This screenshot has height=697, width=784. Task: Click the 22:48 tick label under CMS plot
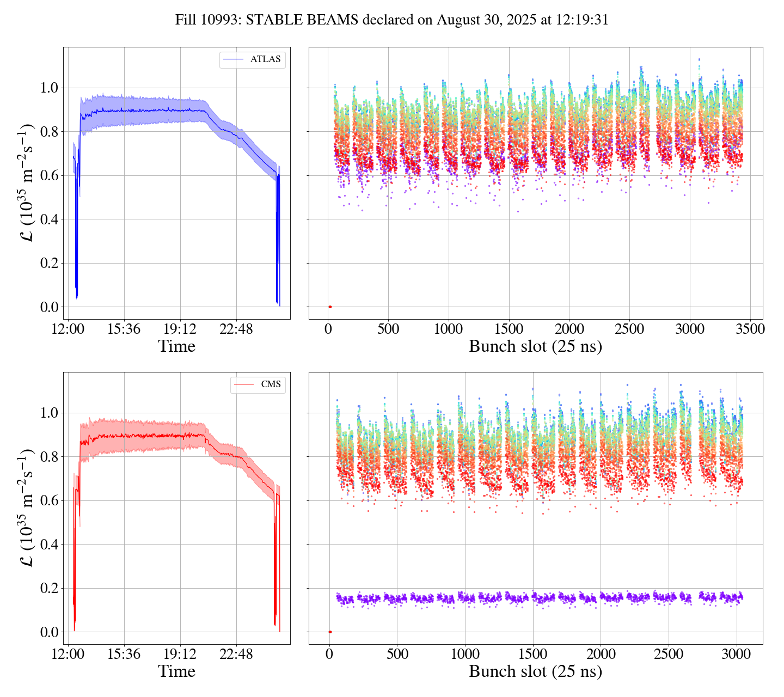tap(236, 654)
